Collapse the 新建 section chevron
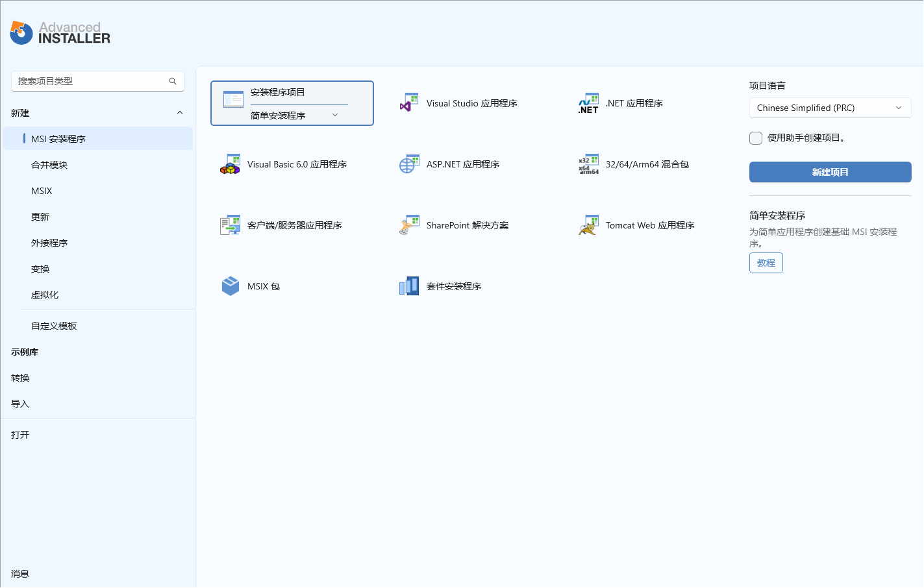 (x=180, y=113)
